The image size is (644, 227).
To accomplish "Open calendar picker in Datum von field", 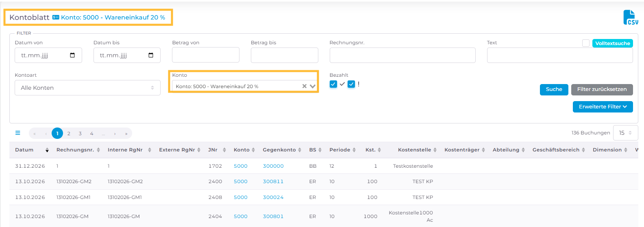I will [72, 55].
